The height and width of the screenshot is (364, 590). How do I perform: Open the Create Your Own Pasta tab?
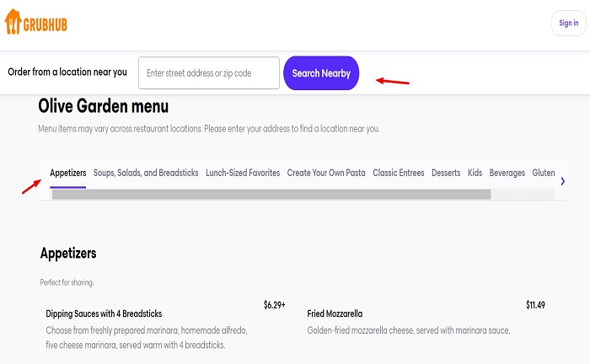coord(326,173)
